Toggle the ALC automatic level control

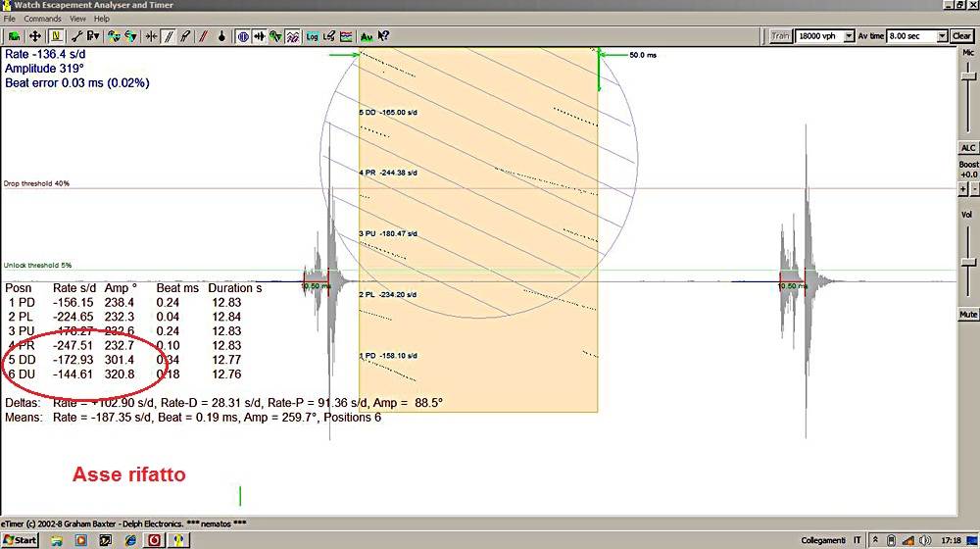pyautogui.click(x=968, y=147)
